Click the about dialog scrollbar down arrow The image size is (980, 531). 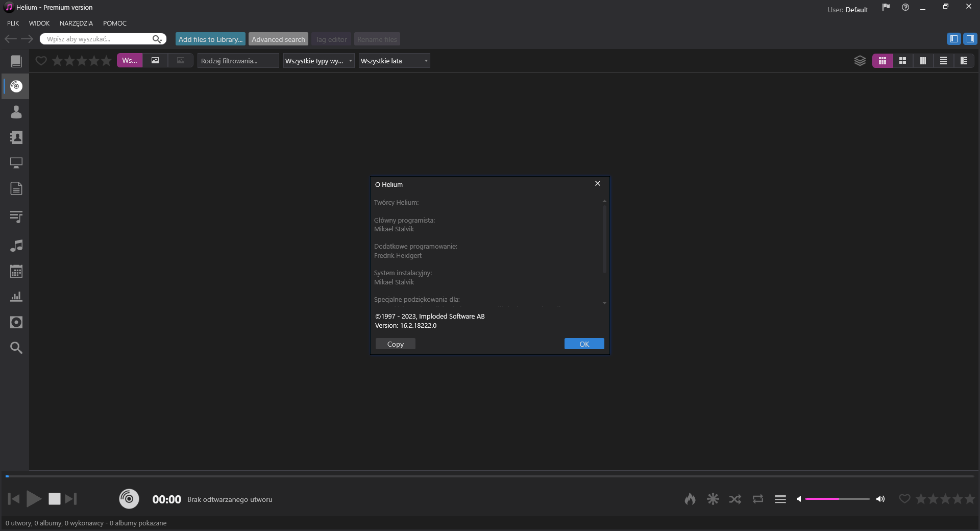(x=604, y=303)
